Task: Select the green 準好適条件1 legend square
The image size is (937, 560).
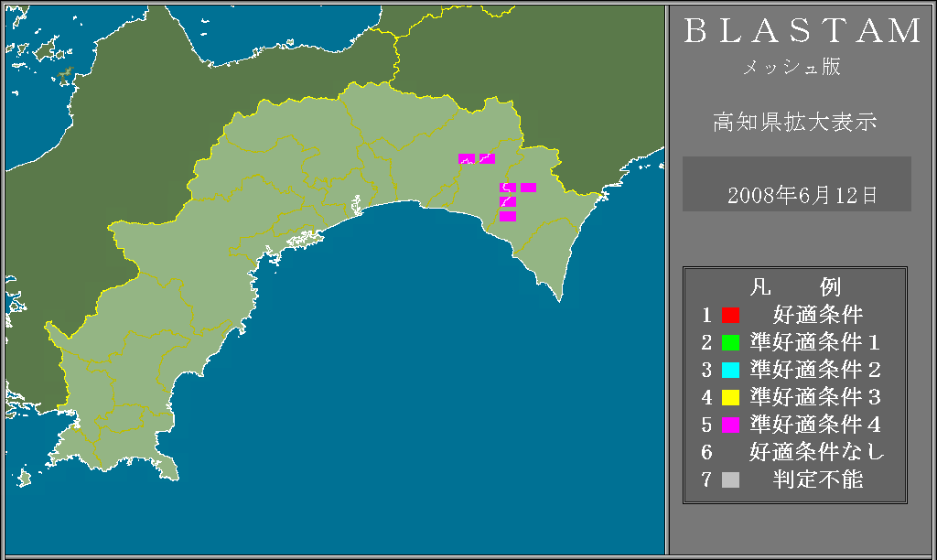Action: [x=730, y=343]
